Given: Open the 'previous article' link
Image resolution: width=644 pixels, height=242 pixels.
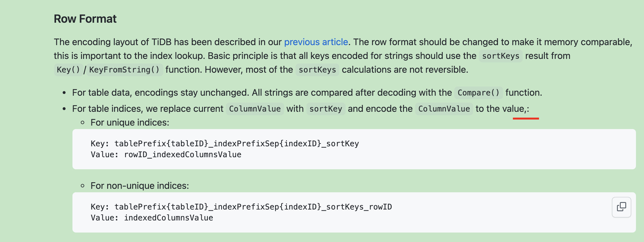Looking at the screenshot, I should (316, 42).
